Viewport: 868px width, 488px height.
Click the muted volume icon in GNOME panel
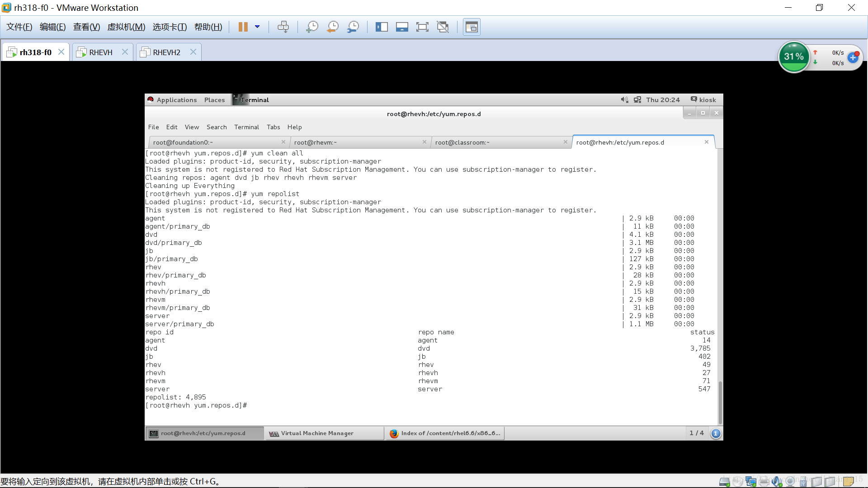(x=624, y=100)
